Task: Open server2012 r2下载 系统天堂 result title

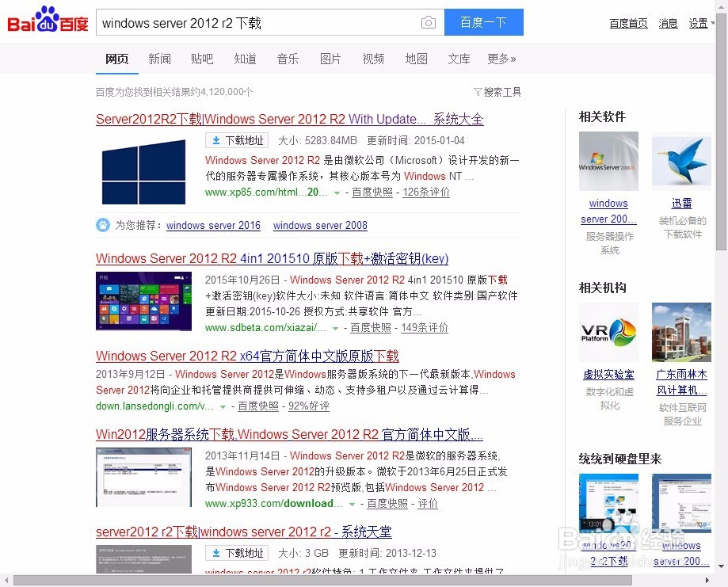Action: (x=244, y=532)
